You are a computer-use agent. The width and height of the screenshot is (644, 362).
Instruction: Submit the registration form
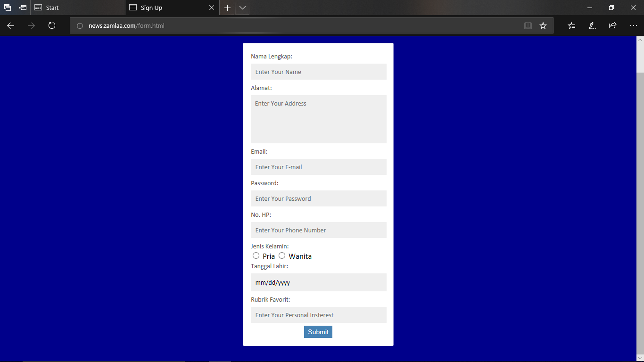[318, 332]
